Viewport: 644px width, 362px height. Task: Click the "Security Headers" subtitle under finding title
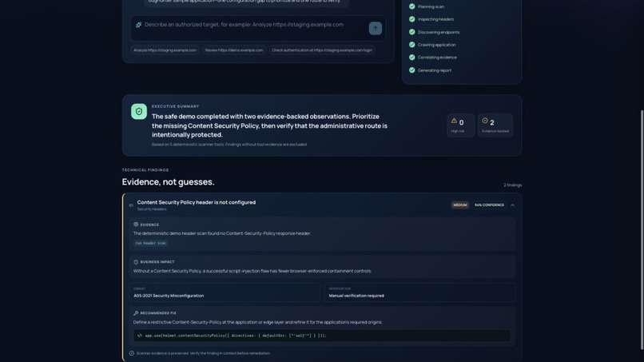tap(152, 209)
